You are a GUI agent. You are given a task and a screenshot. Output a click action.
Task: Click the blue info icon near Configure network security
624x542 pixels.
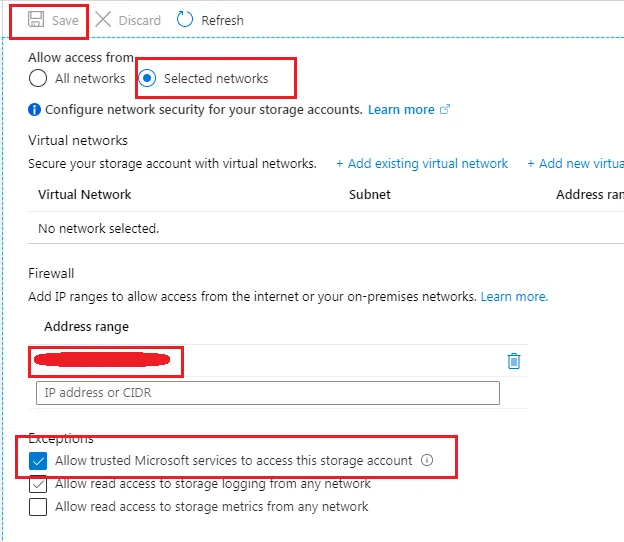[35, 109]
